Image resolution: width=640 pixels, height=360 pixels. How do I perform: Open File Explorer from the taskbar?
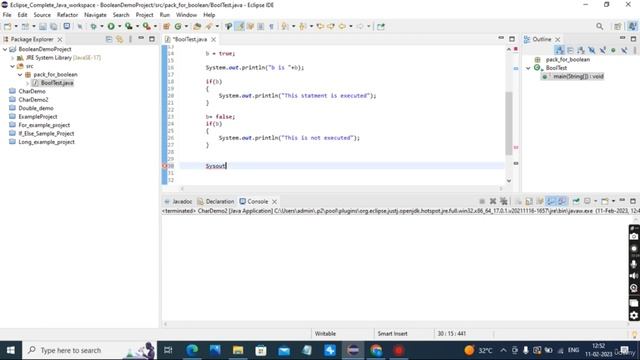(x=238, y=350)
